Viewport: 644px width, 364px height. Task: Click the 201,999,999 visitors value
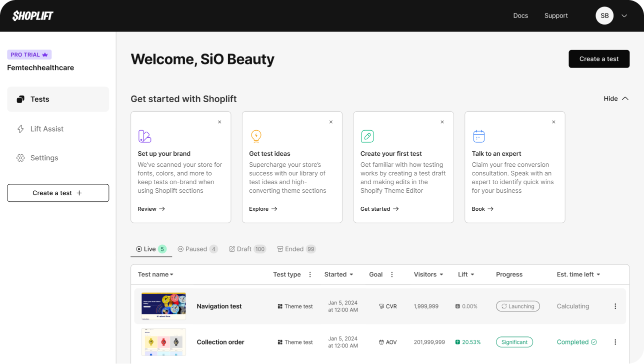(x=429, y=342)
